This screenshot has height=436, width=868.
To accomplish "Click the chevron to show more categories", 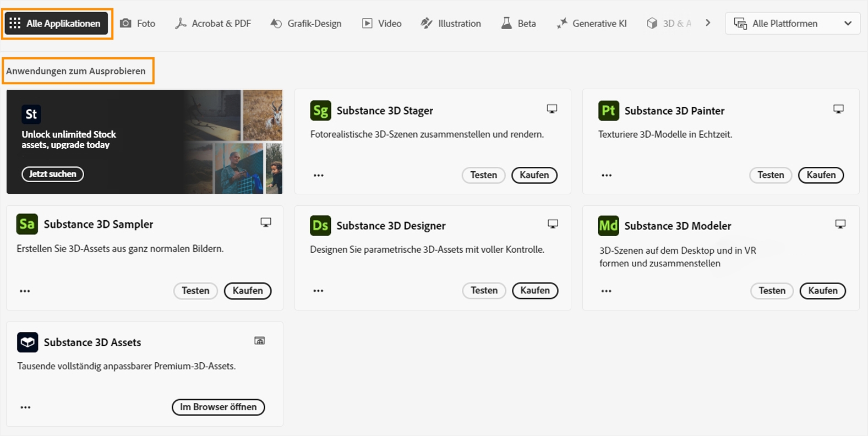I will [x=708, y=23].
